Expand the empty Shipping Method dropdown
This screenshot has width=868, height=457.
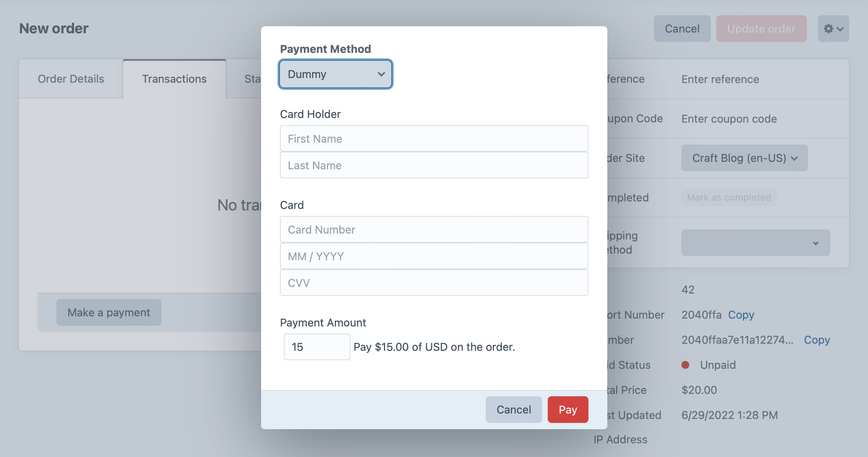pyautogui.click(x=755, y=243)
